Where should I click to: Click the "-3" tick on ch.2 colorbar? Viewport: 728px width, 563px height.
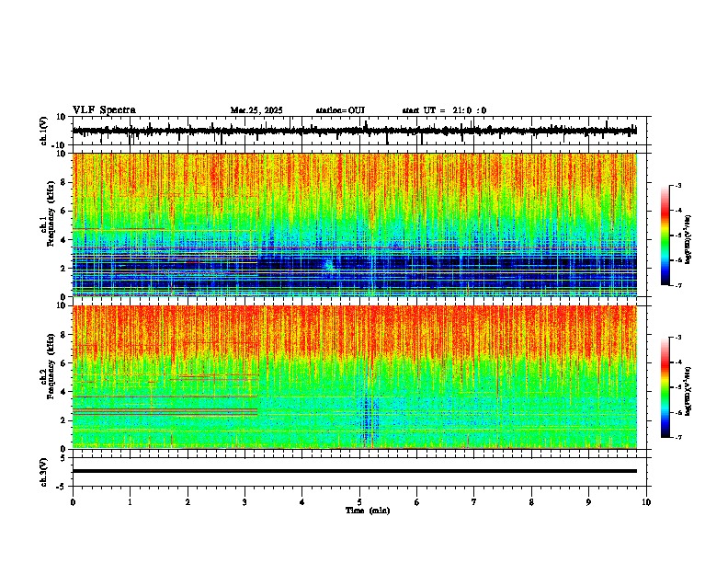(x=677, y=338)
